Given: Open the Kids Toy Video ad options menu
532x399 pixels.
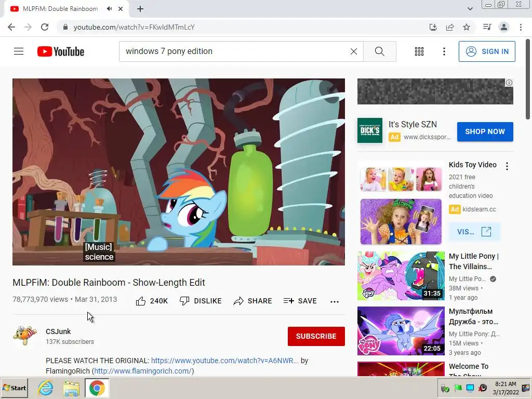Looking at the screenshot, I should tap(507, 166).
